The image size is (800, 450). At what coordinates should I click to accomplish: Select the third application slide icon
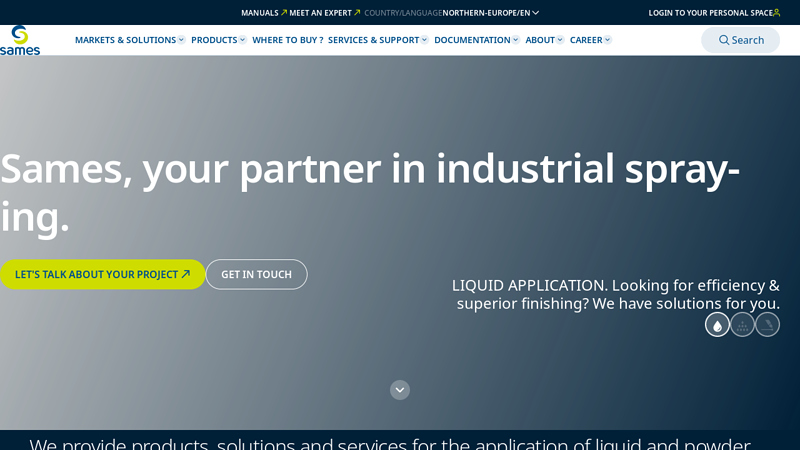coord(767,325)
